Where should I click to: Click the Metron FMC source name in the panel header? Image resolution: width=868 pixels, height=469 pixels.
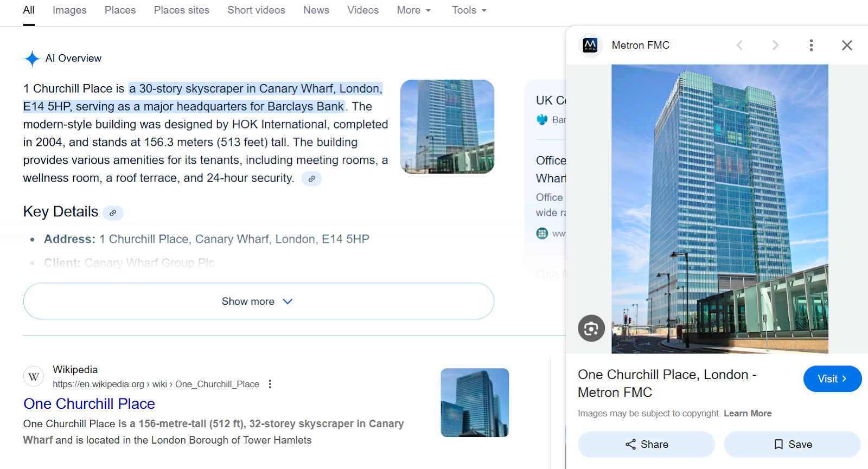click(x=641, y=45)
